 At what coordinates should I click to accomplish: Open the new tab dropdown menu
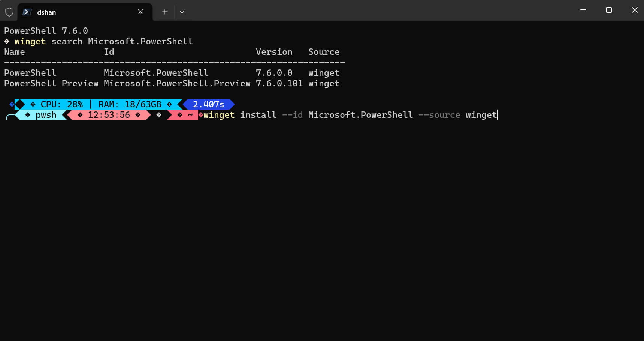tap(182, 12)
